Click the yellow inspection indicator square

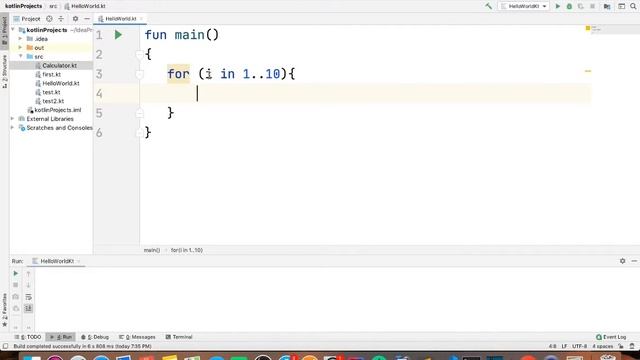click(588, 28)
